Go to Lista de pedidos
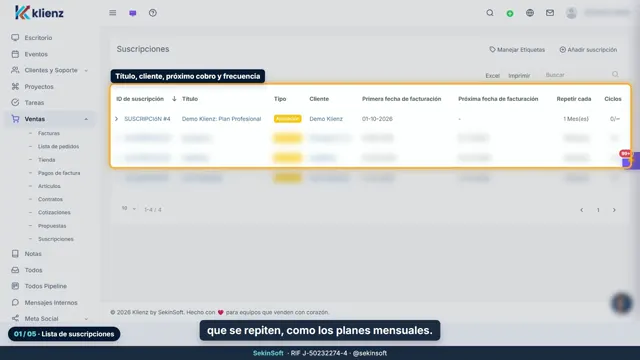 [58, 146]
